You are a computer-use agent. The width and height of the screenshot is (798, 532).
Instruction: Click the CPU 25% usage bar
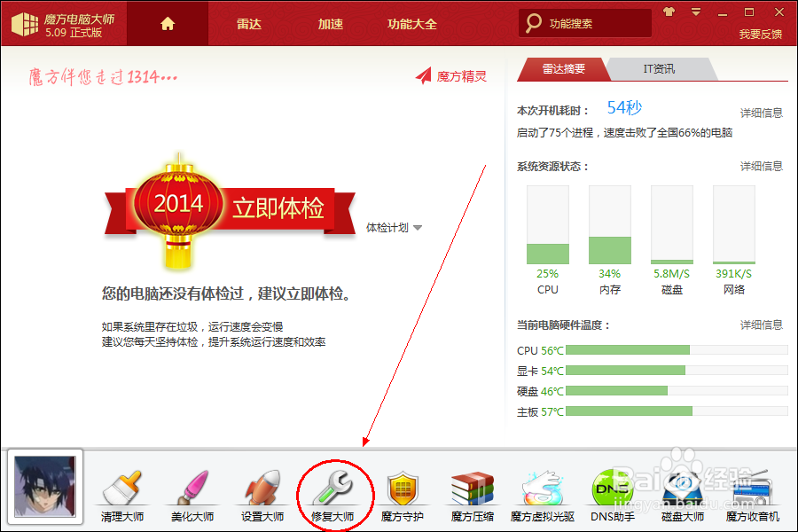548,224
